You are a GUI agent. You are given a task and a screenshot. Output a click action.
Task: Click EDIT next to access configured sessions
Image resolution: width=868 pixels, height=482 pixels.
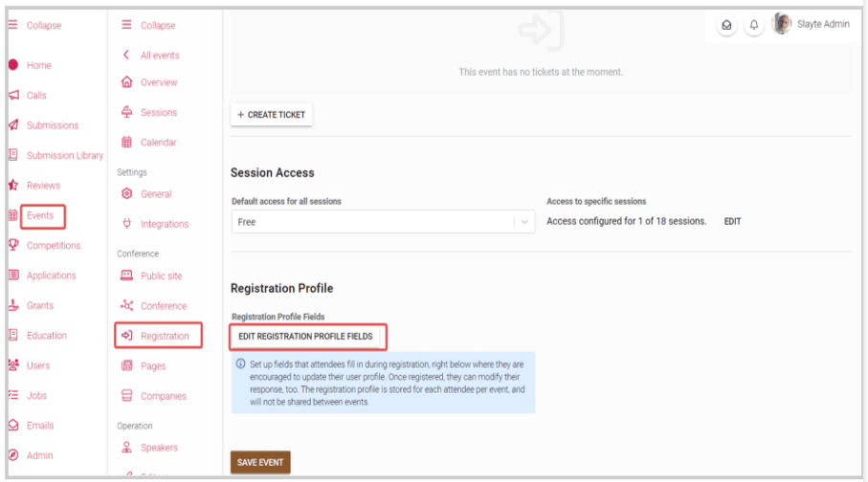[x=732, y=221]
